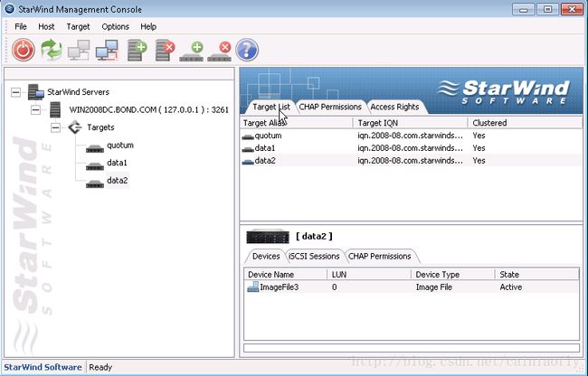
Task: Select data2 row in target list
Action: point(411,161)
